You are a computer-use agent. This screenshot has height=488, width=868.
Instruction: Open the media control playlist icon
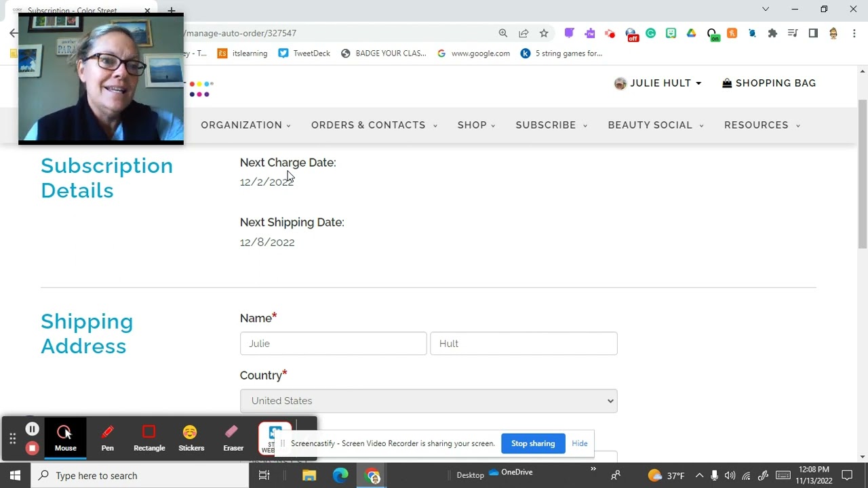click(x=793, y=33)
